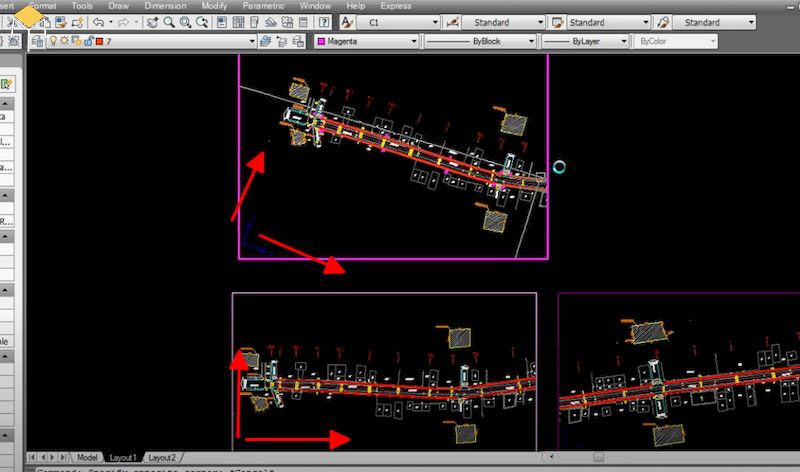This screenshot has width=800, height=472.
Task: Jump to first layout tab arrow
Action: pyautogui.click(x=32, y=457)
